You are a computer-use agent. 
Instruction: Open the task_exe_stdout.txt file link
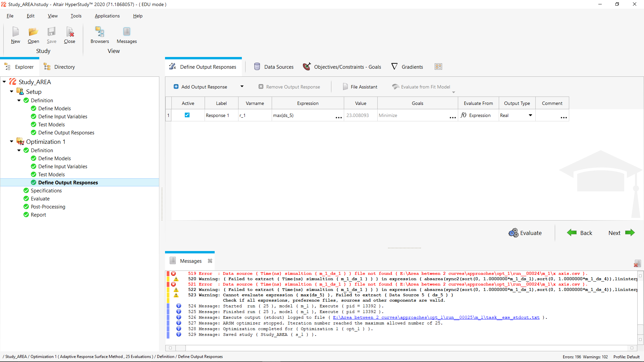tap(436, 317)
